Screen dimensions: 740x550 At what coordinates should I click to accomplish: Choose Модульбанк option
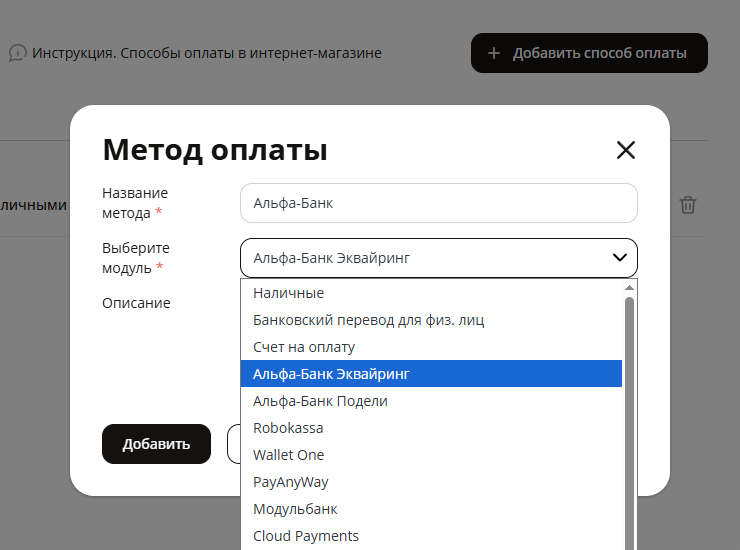431,509
